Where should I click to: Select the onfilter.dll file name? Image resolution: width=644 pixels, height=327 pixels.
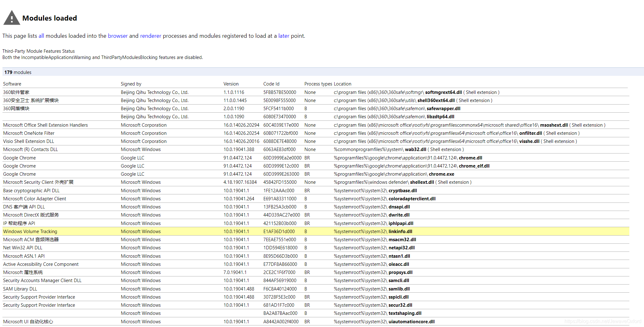click(x=531, y=133)
